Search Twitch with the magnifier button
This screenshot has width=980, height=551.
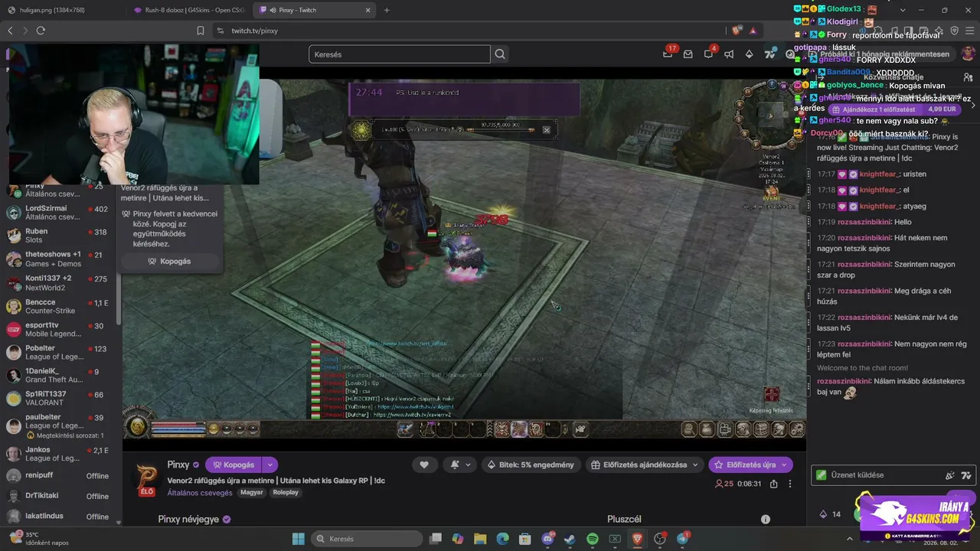tap(500, 54)
